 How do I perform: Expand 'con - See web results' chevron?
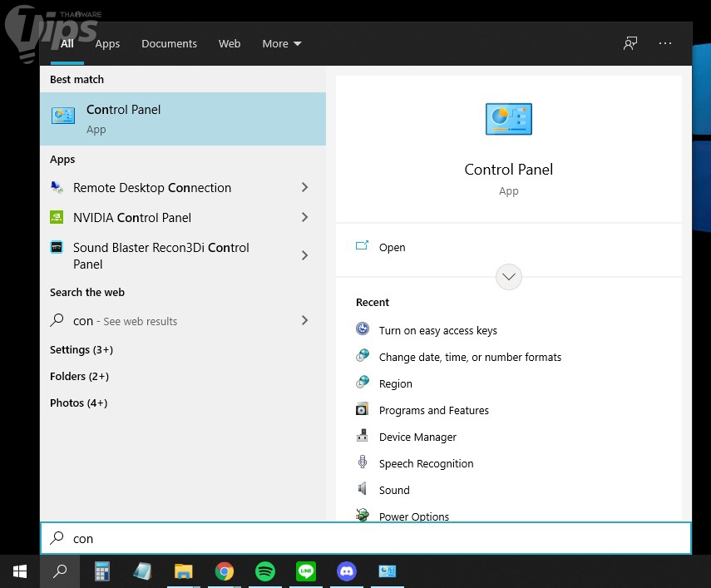point(304,320)
